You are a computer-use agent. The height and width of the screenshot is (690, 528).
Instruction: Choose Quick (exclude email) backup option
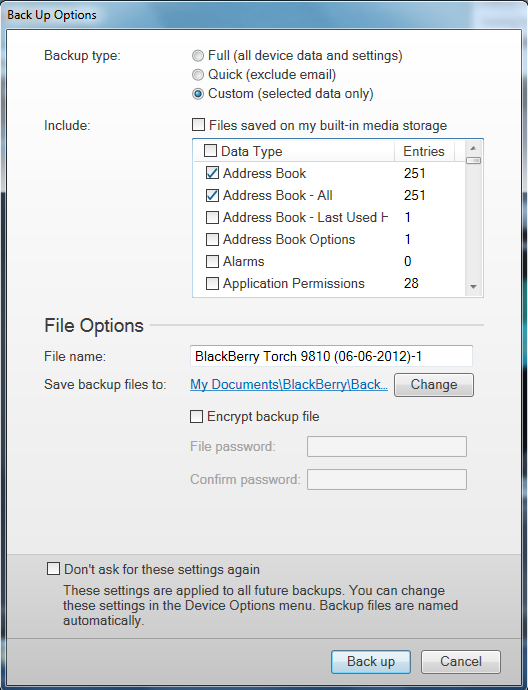tap(198, 75)
